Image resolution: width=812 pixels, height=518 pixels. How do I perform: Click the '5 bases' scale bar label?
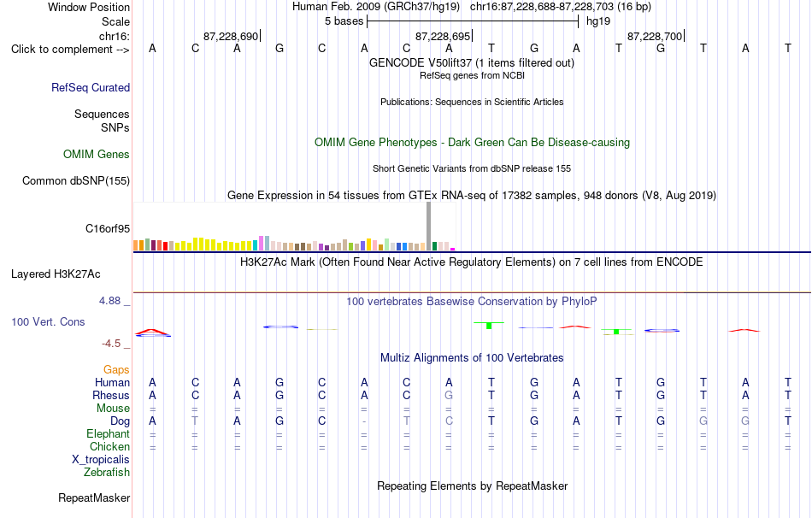tap(344, 21)
